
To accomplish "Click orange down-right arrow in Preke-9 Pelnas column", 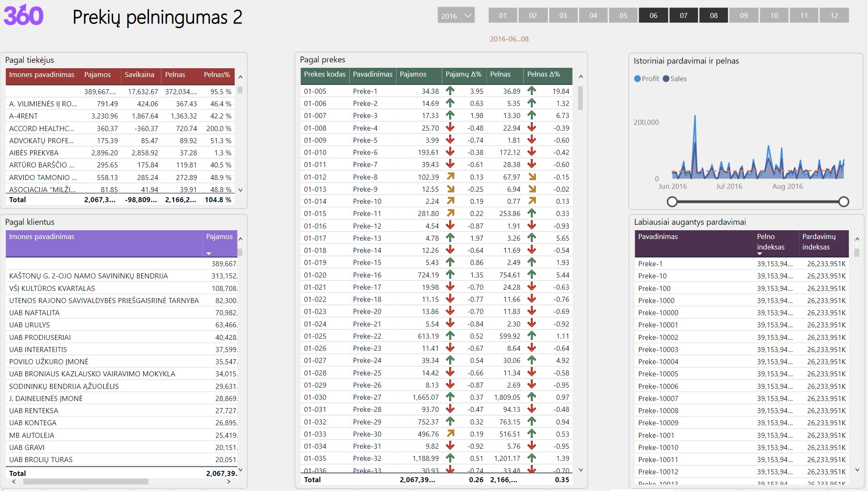I will [532, 189].
